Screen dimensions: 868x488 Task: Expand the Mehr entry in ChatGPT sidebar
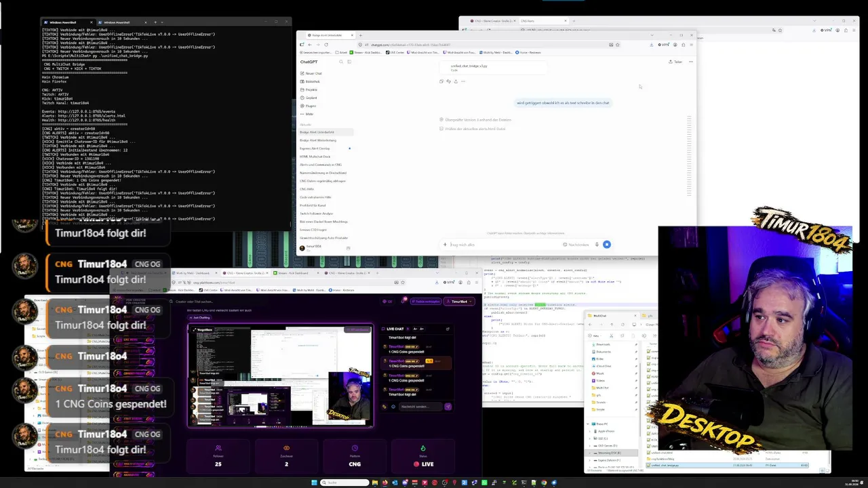coord(308,114)
